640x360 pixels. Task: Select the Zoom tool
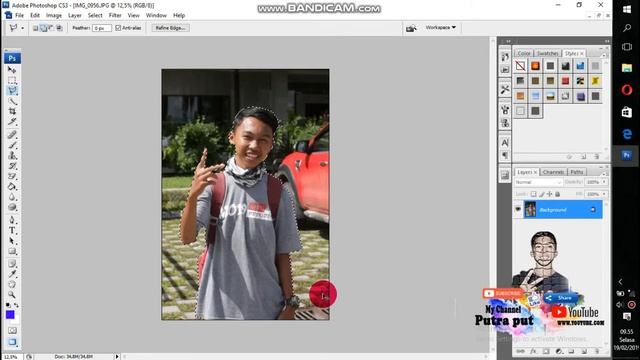click(x=12, y=295)
